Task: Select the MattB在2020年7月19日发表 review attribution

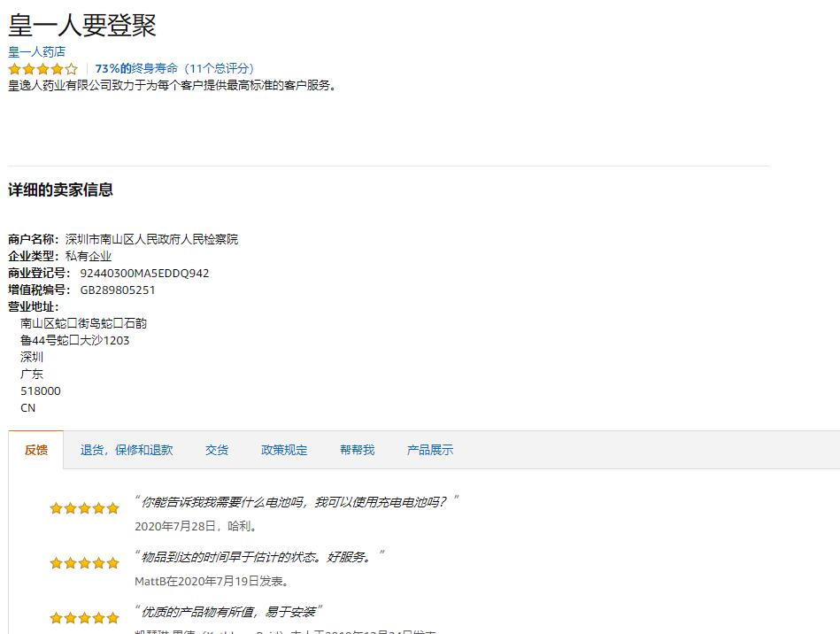Action: [212, 582]
